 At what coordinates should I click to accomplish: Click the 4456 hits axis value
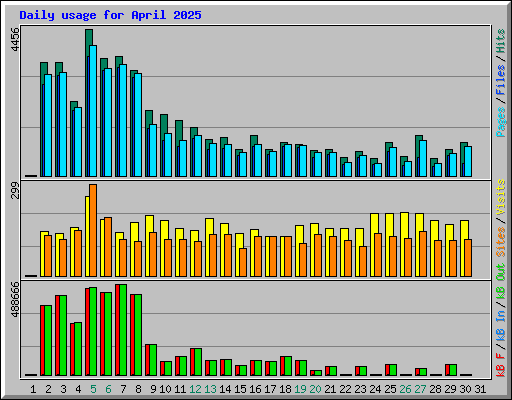click(x=15, y=39)
